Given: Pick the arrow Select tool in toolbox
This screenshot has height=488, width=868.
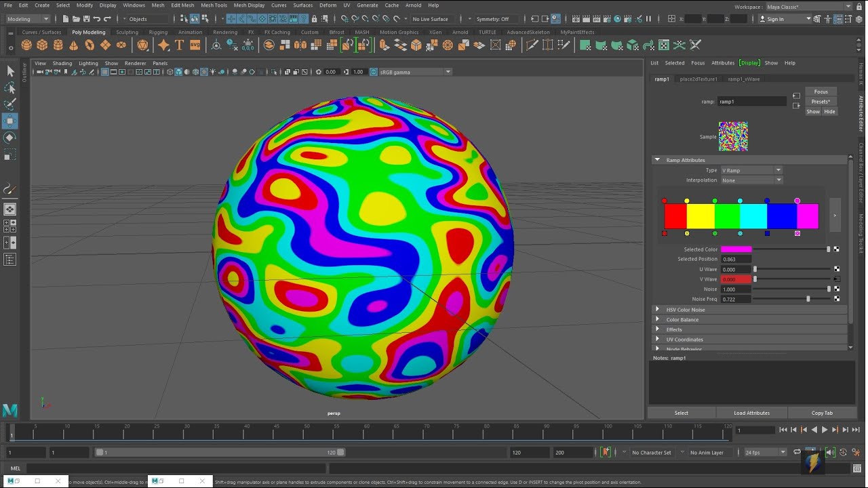Looking at the screenshot, I should pos(10,71).
